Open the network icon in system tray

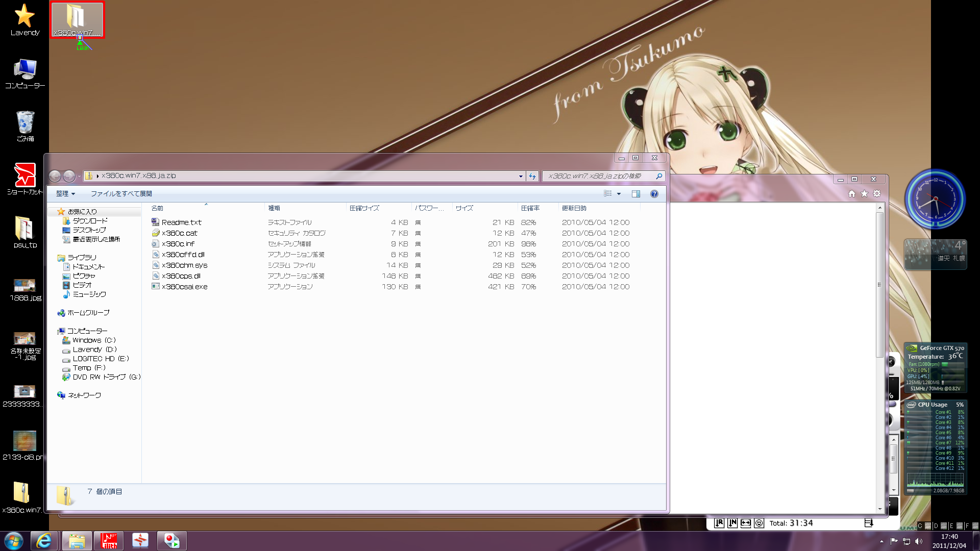[906, 541]
